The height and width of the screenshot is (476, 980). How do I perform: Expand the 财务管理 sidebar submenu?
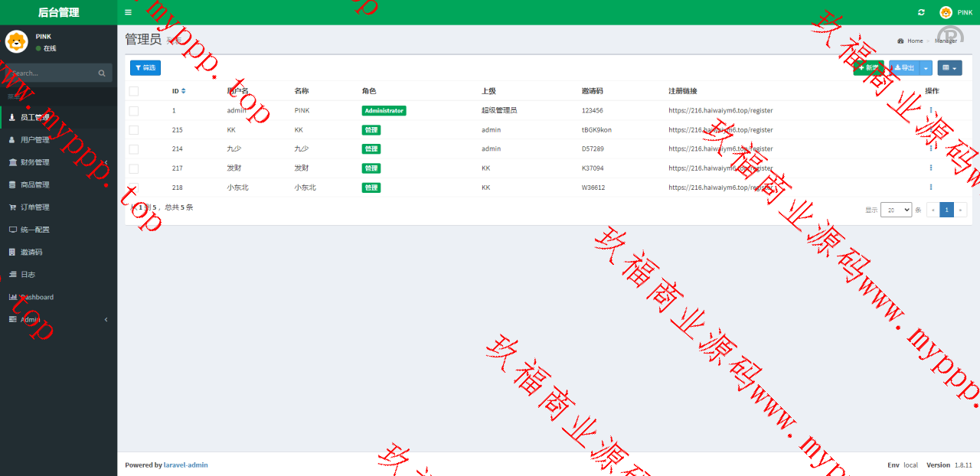pyautogui.click(x=34, y=162)
